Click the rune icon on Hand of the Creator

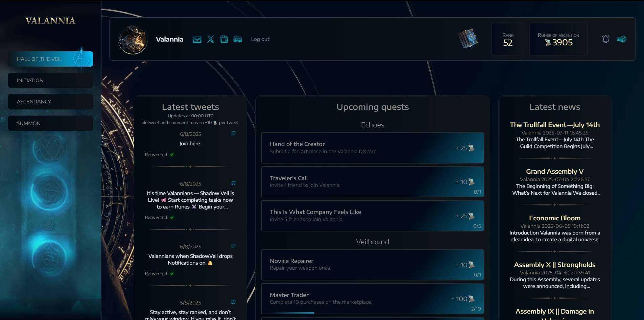click(472, 148)
